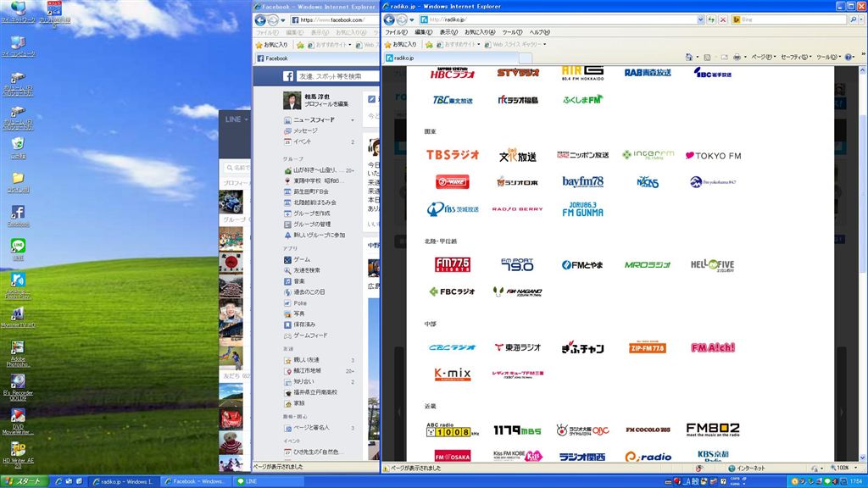The height and width of the screenshot is (488, 868).
Task: Select the ABC radio 1008 station logo
Action: tap(453, 430)
